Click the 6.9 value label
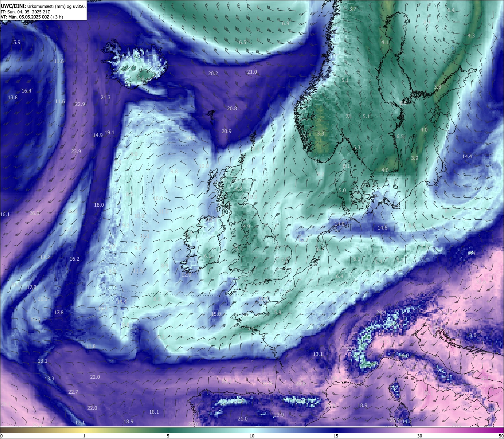Image resolution: width=504 pixels, height=439 pixels. pyautogui.click(x=285, y=23)
